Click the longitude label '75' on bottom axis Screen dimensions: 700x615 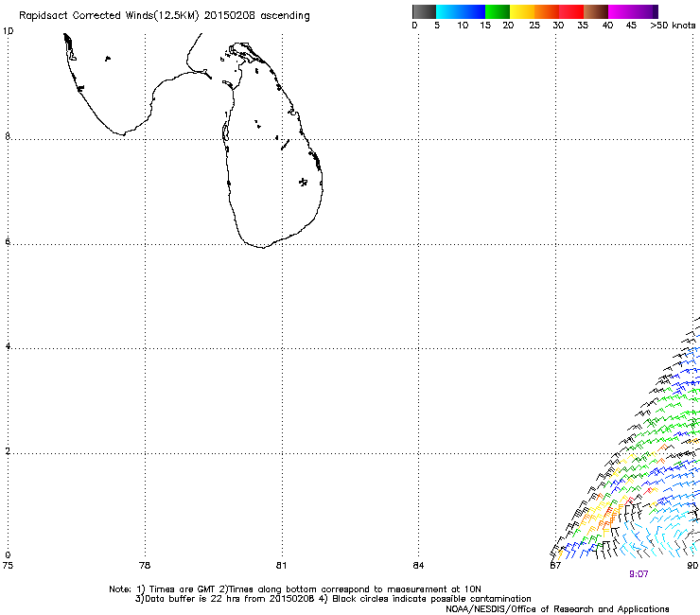click(8, 566)
